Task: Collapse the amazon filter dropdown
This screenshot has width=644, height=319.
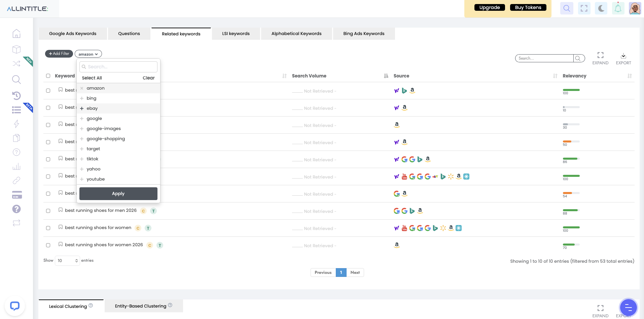Action: 88,54
